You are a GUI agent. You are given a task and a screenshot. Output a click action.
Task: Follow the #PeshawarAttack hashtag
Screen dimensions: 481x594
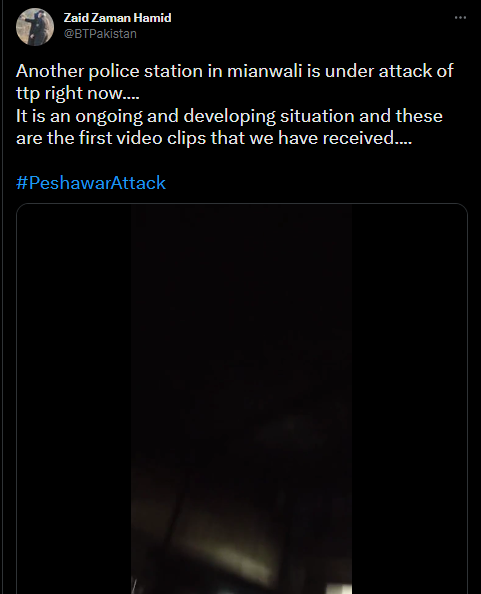[91, 183]
